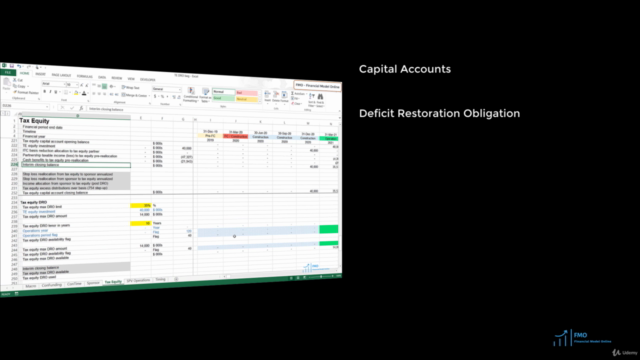Click the Undo arrow in quick access toolbar
This screenshot has width=640, height=360.
(19, 66)
